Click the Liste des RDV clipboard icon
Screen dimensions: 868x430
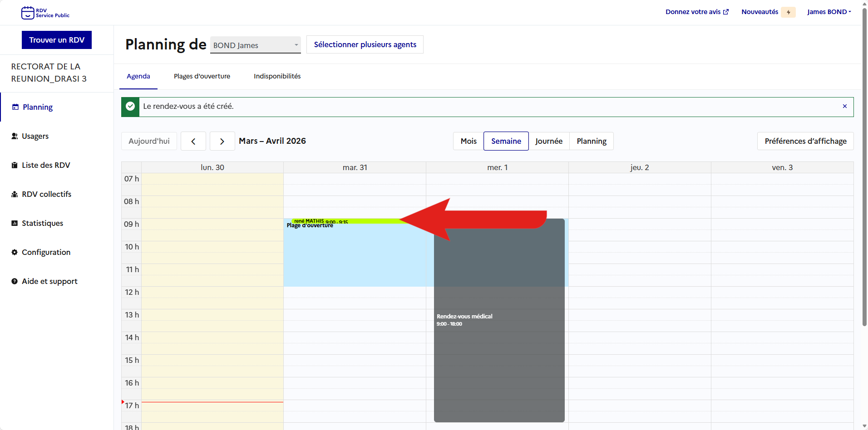15,165
